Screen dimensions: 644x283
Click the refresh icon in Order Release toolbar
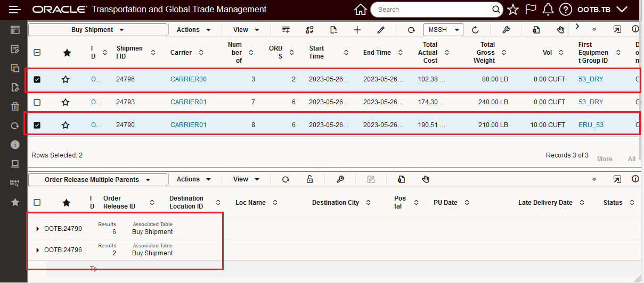(286, 179)
